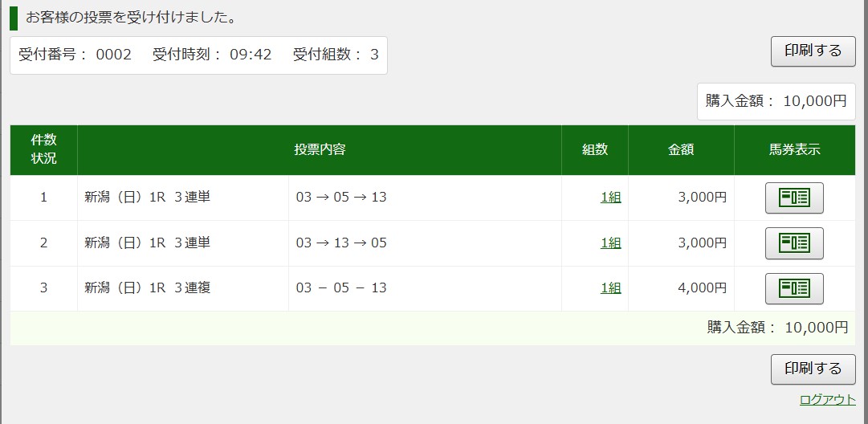The height and width of the screenshot is (424, 868).
Task: Click the top 印刷する button
Action: pos(813,51)
